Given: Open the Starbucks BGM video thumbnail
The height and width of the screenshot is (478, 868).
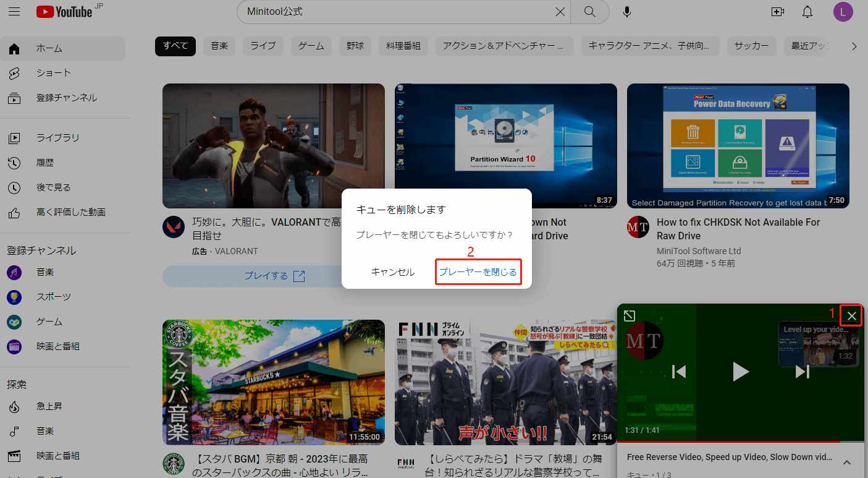Looking at the screenshot, I should click(x=274, y=382).
